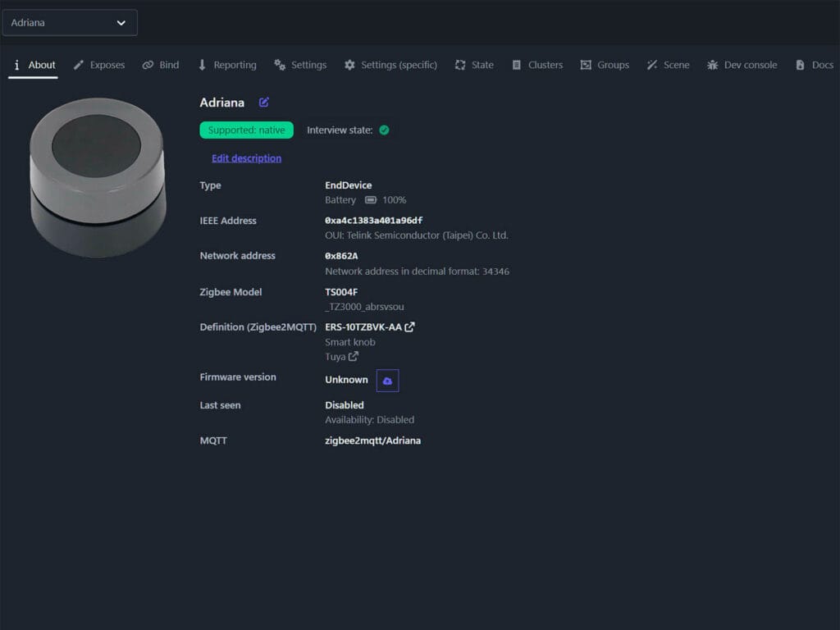Open the Dev console tab
The image size is (840, 630).
[742, 65]
